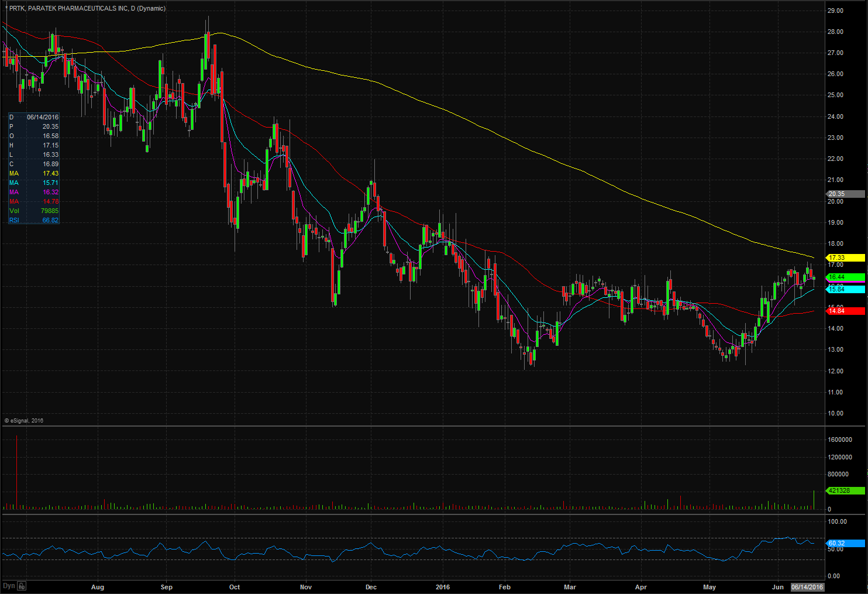868x594 pixels.
Task: Click the P 20.35 row in data window
Action: pyautogui.click(x=34, y=126)
